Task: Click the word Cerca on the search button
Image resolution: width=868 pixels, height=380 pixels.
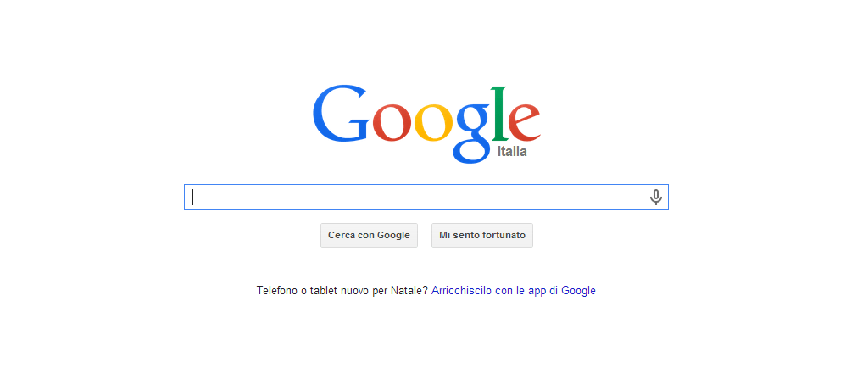Action: click(x=342, y=236)
